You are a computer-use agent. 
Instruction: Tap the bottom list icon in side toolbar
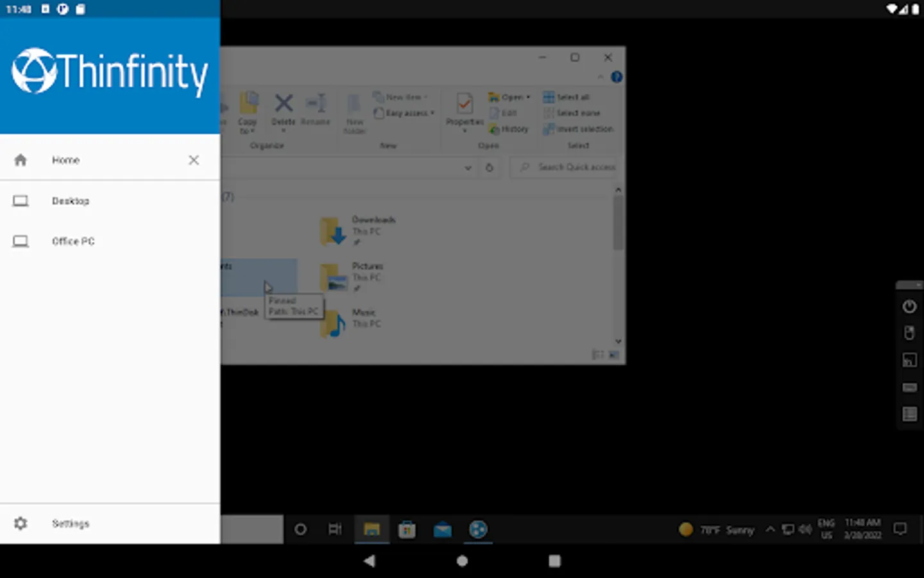point(909,414)
